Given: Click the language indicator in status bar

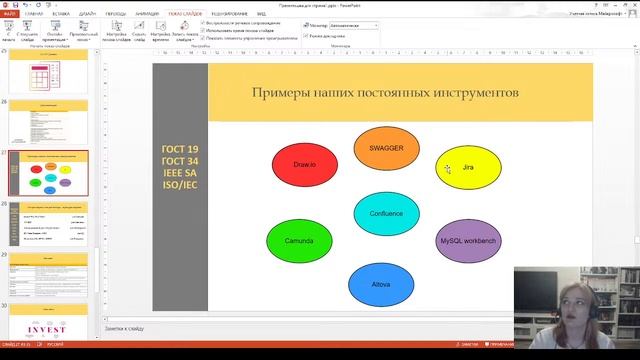Looking at the screenshot, I should coord(55,344).
